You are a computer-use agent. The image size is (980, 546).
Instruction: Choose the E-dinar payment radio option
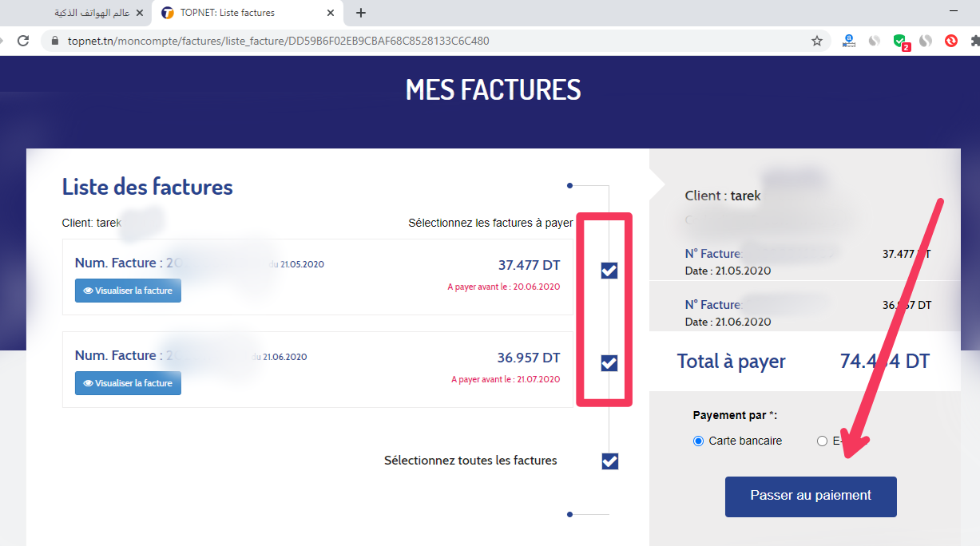click(822, 441)
